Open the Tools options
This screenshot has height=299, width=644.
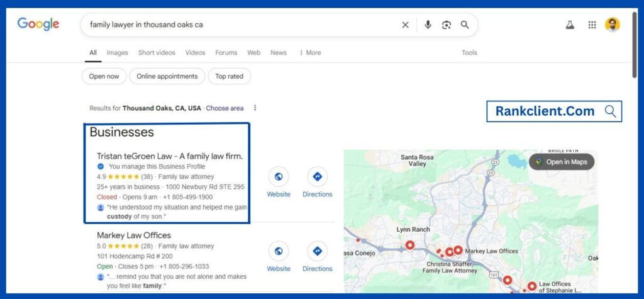click(x=469, y=53)
